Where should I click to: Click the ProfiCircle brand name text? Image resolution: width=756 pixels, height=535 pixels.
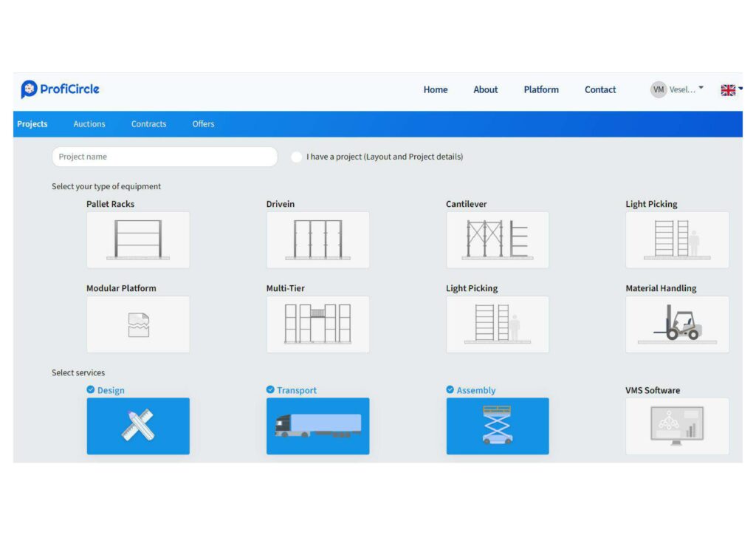click(x=69, y=89)
